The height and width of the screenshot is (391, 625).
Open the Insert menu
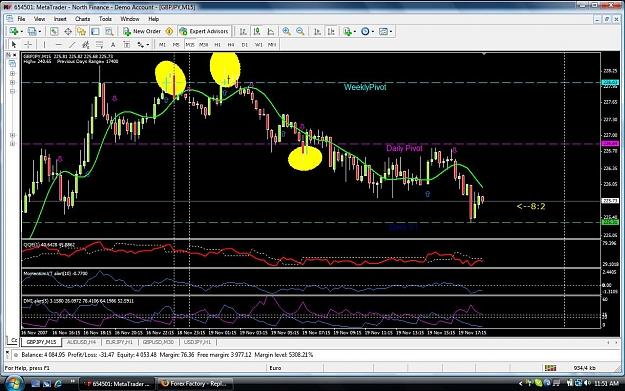coord(60,19)
